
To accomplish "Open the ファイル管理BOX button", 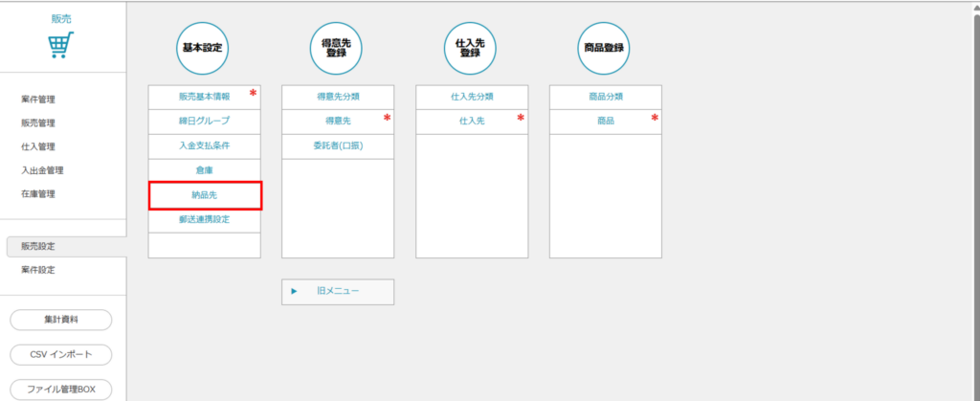I will click(60, 389).
